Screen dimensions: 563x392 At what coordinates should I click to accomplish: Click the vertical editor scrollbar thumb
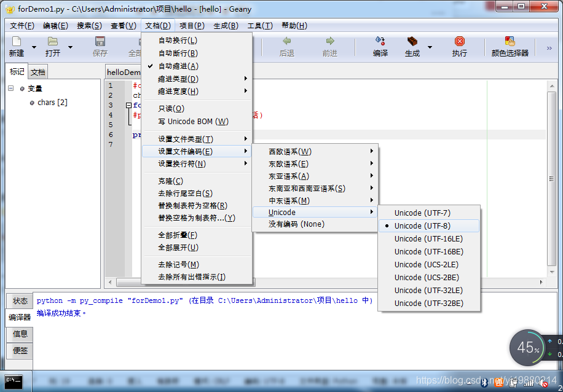tap(551, 178)
